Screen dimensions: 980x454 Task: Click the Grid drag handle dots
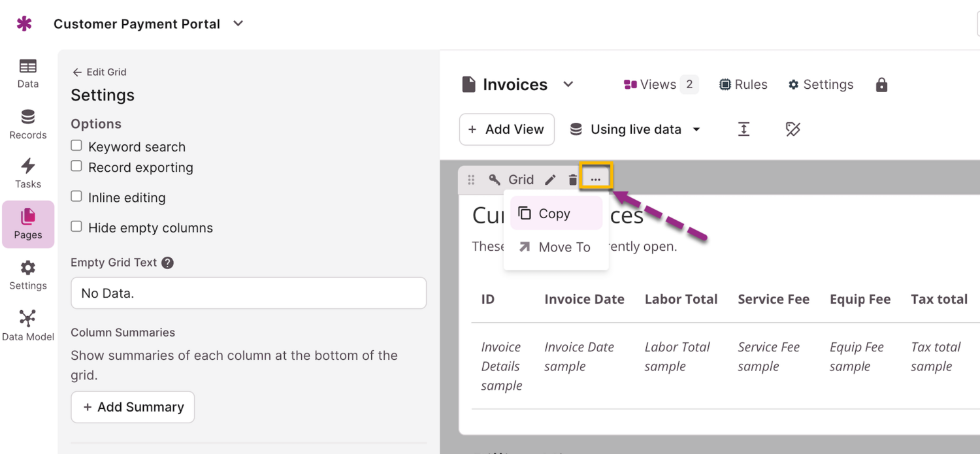coord(471,180)
